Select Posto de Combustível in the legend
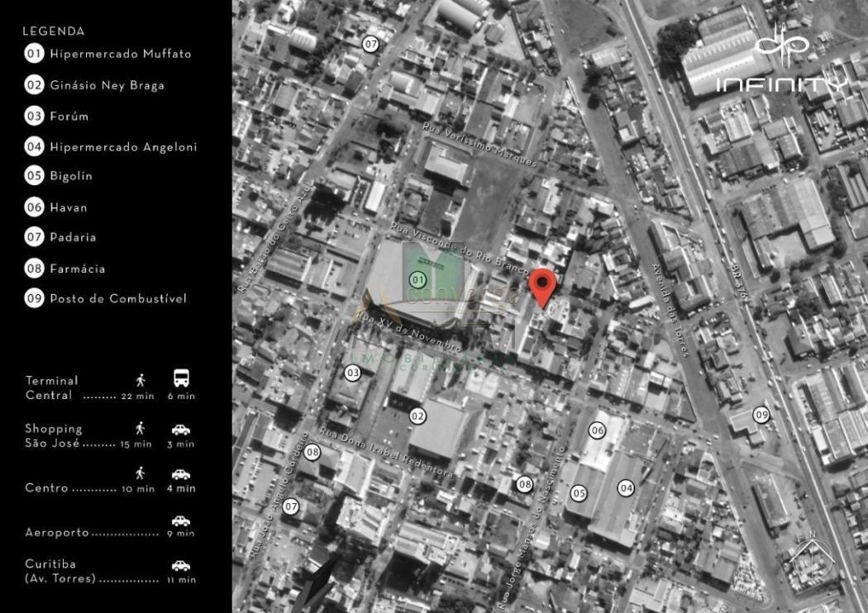 (x=118, y=298)
